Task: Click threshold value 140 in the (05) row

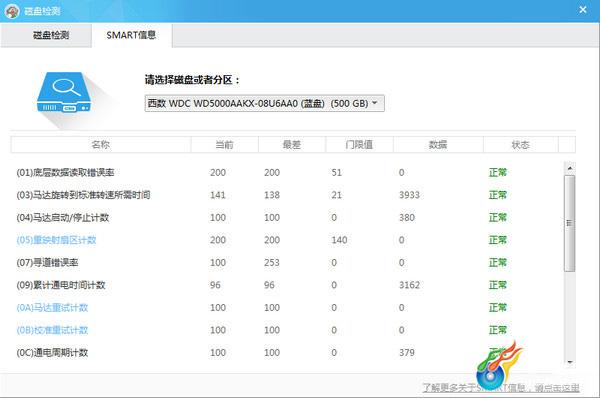Action: pos(339,240)
